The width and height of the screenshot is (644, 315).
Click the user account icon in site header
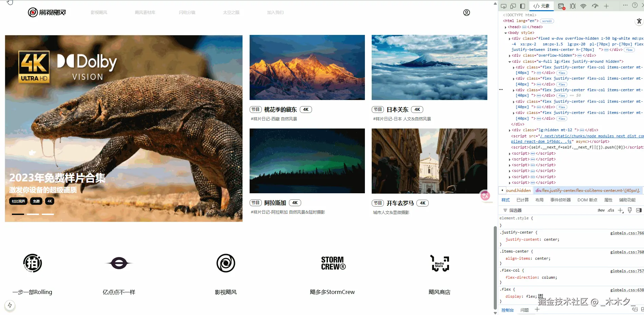[x=467, y=13]
